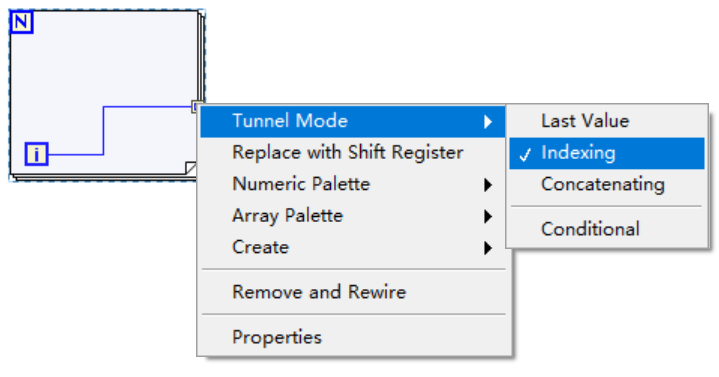Click the arrow beside Tunnel Mode
This screenshot has height=377, width=719.
click(x=488, y=122)
